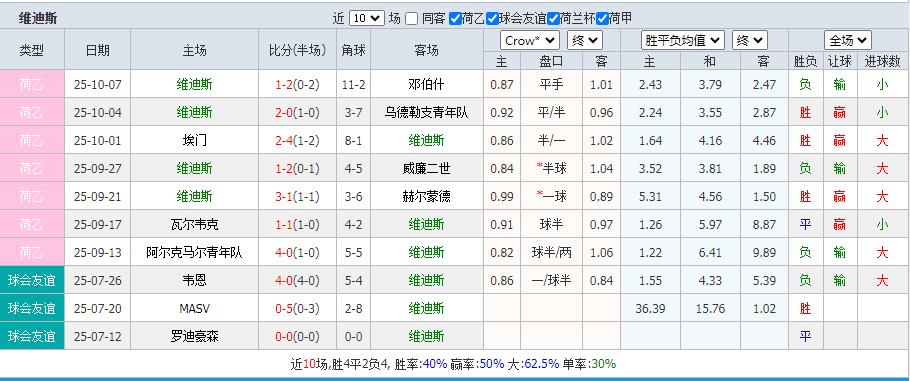The width and height of the screenshot is (910, 381).
Task: Click the 单率 30% summary value
Action: coord(604,364)
